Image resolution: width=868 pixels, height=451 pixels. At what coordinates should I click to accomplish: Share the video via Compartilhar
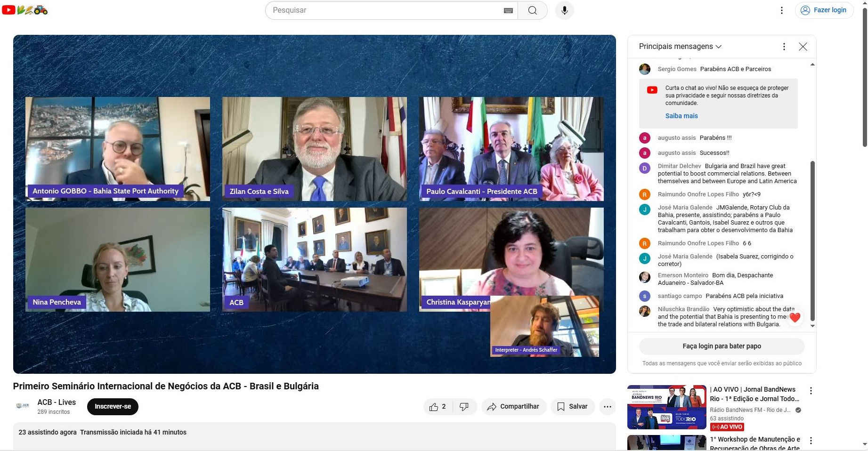513,407
